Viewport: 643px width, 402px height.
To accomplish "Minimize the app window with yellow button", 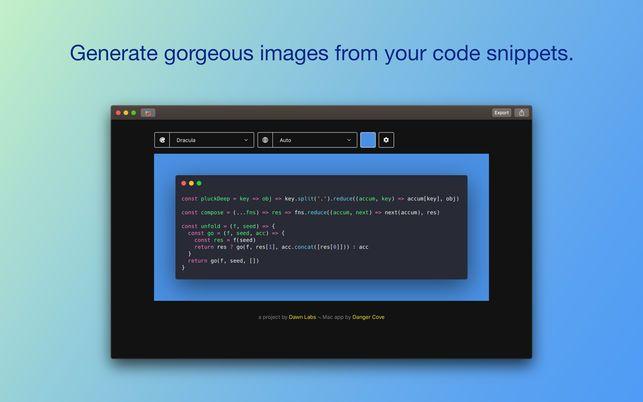I will 126,113.
